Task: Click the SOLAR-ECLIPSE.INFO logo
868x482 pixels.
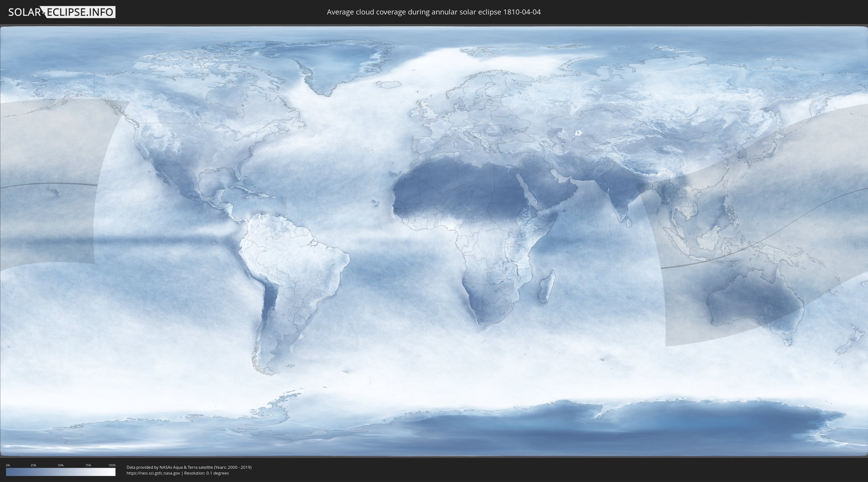Action: coord(62,12)
